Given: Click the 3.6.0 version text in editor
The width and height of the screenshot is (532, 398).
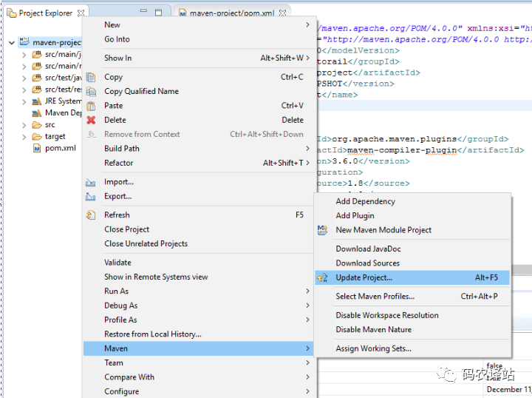Looking at the screenshot, I should point(345,161).
